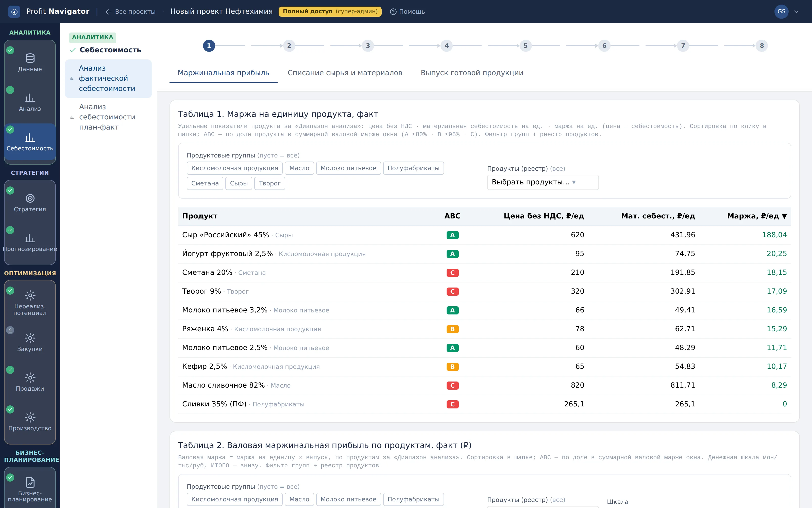Open the Бизнес-планирование section
The image size is (812, 508).
(30, 489)
